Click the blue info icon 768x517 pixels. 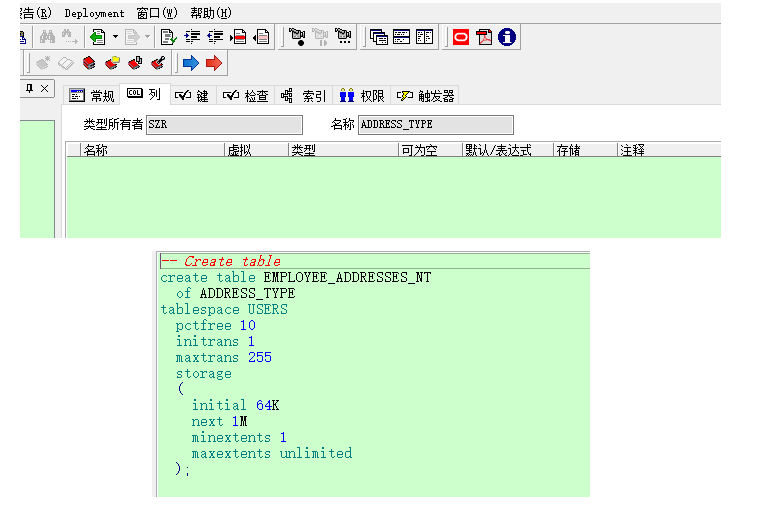507,37
